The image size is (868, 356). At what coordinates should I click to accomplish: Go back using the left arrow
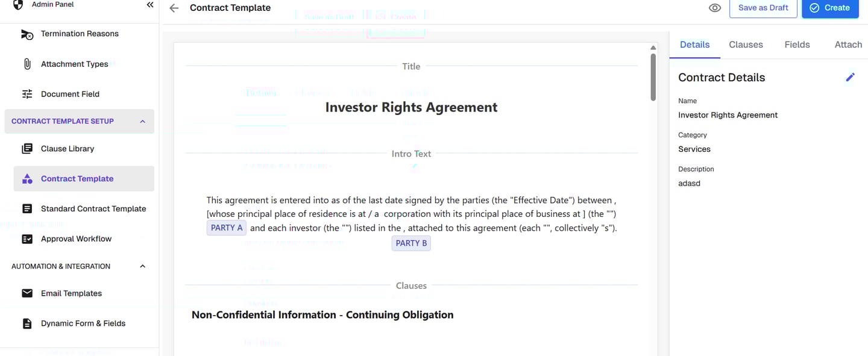[x=174, y=8]
